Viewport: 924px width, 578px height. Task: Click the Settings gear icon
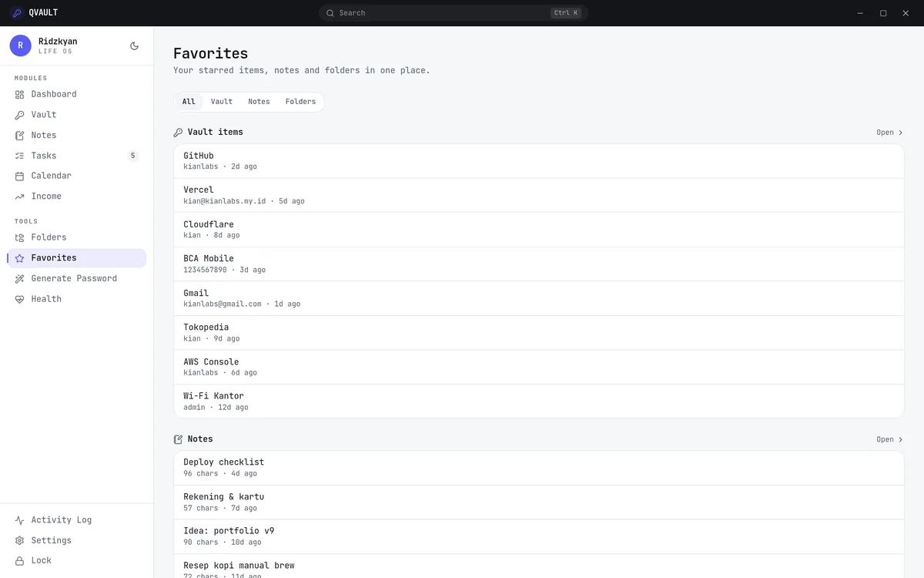[x=20, y=540]
